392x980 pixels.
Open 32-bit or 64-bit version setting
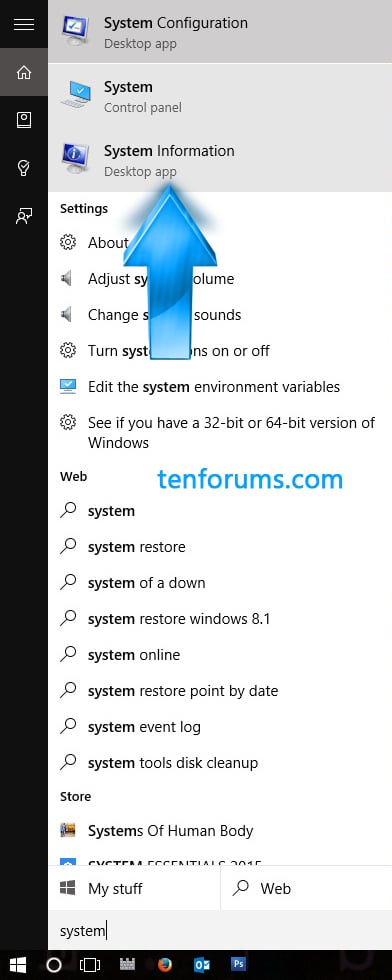pos(220,432)
